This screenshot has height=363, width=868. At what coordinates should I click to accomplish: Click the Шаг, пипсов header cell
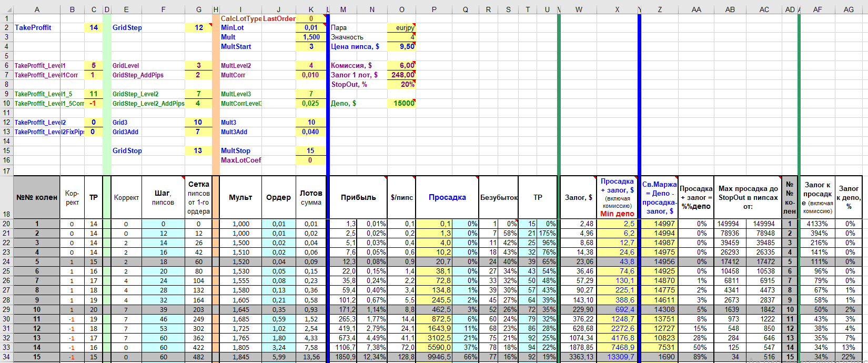[x=163, y=197]
